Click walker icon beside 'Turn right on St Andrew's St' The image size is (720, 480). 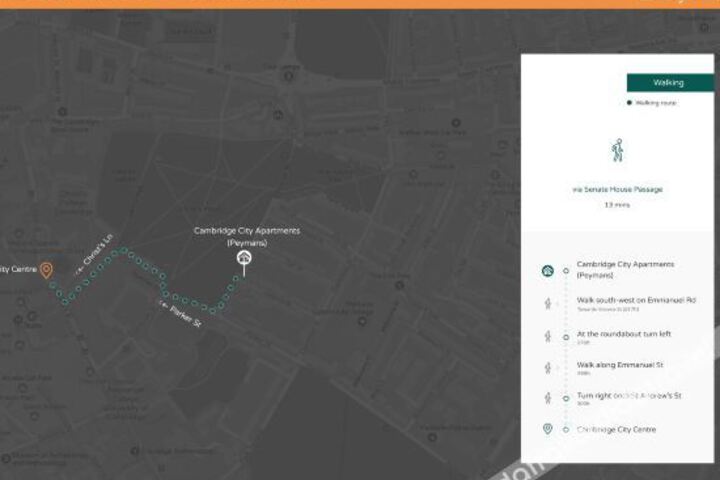[547, 398]
